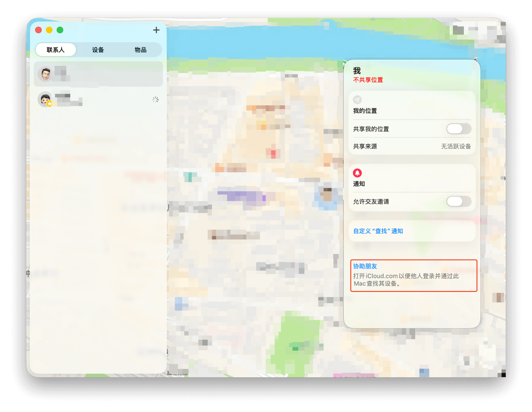The image size is (532, 412).
Task: Click the yellow star badge on avatar
Action: [50, 104]
